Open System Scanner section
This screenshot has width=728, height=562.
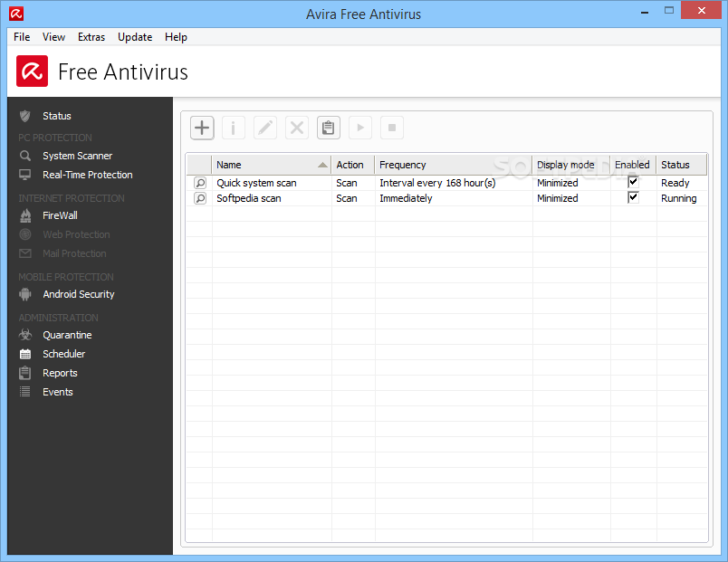tap(78, 156)
